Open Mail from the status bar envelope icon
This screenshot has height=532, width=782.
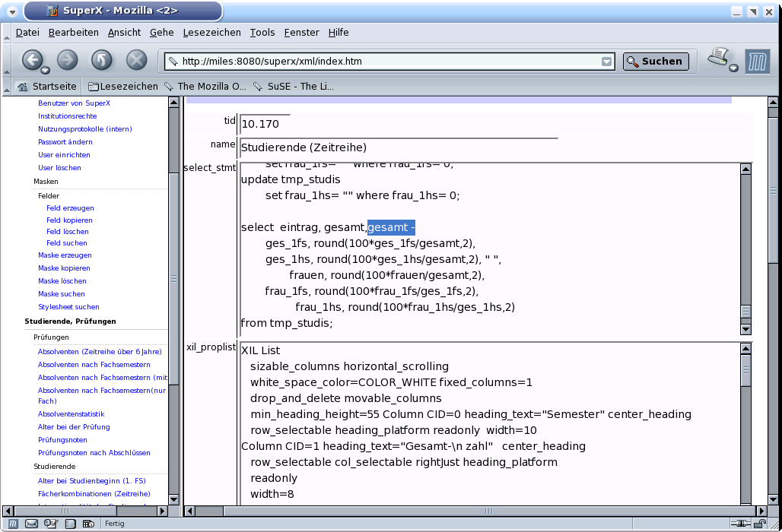click(x=32, y=524)
